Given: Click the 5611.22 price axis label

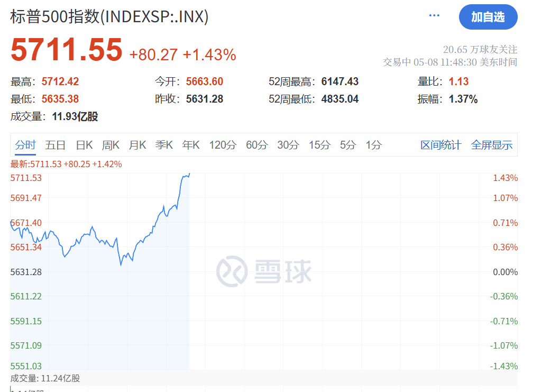Looking at the screenshot, I should pyautogui.click(x=26, y=296).
